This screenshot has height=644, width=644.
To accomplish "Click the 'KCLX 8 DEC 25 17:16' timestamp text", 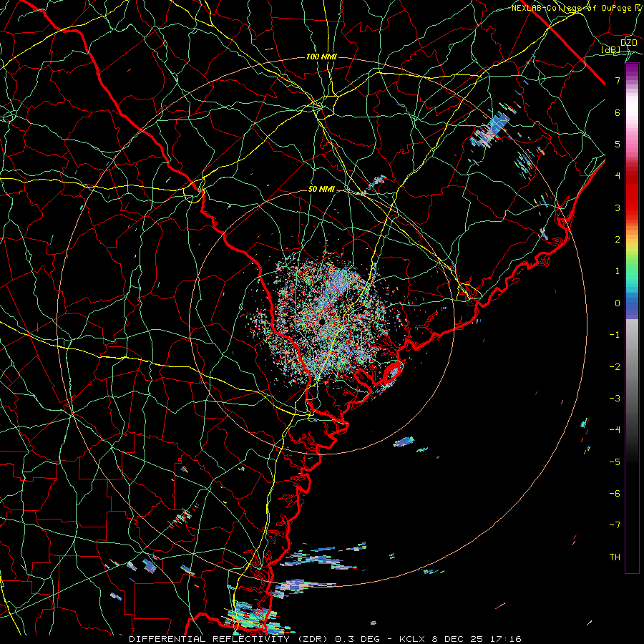I will tap(460, 639).
